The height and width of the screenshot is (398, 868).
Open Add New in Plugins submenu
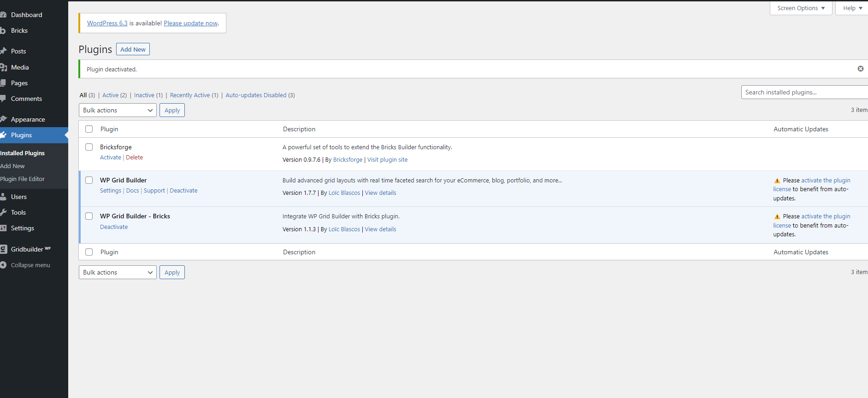(x=12, y=166)
